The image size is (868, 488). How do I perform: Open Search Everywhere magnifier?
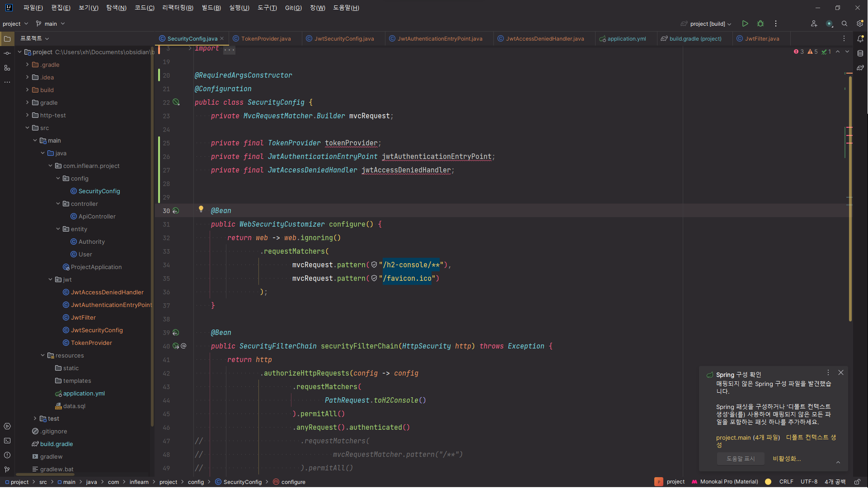coord(844,23)
